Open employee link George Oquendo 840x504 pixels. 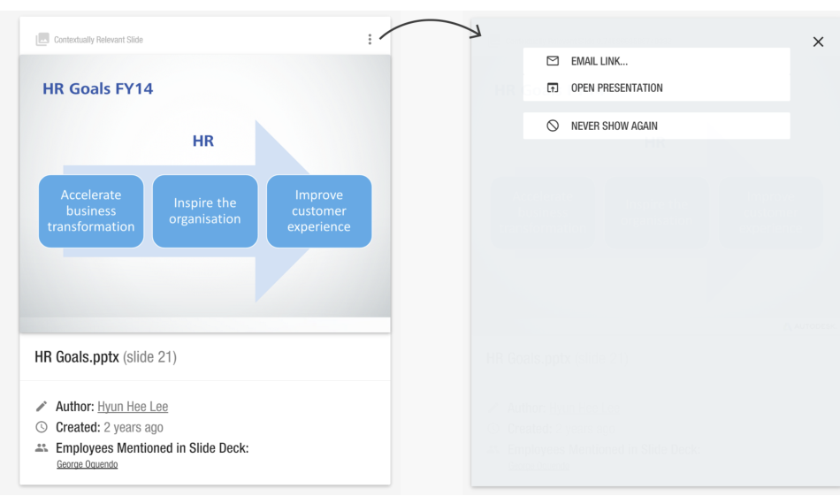[x=88, y=464]
